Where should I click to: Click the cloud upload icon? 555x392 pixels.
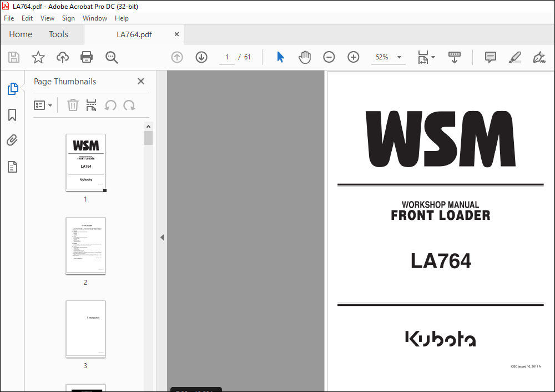pos(63,57)
